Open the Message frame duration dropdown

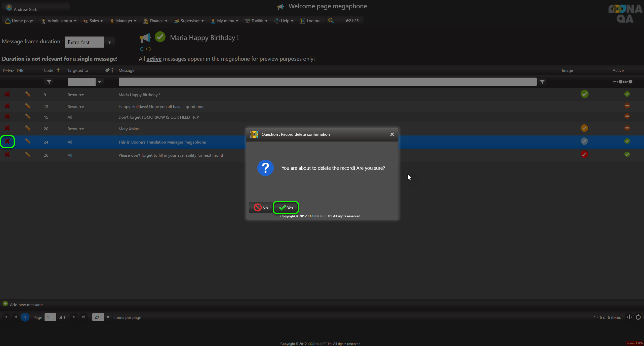[x=109, y=42]
